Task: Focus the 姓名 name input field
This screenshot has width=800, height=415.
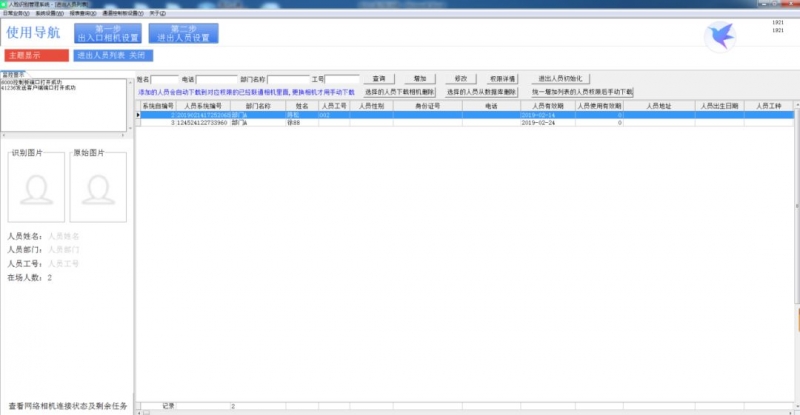Action: [165, 78]
